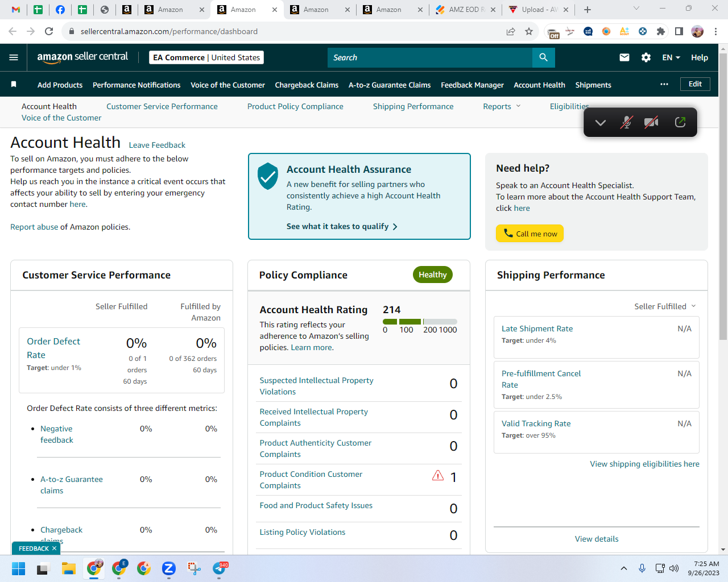Close the FEEDBACK tab with its X
728x582 pixels.
click(54, 548)
